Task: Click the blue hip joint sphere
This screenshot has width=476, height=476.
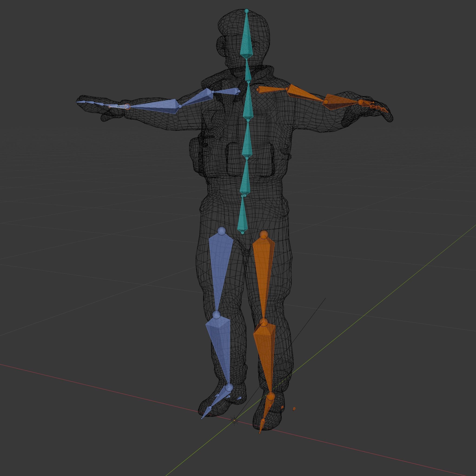Action: click(x=222, y=231)
